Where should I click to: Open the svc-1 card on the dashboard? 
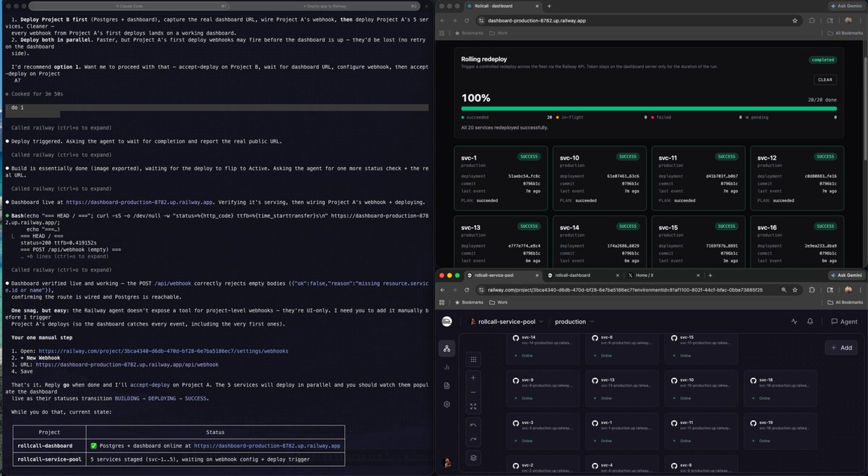coord(499,178)
